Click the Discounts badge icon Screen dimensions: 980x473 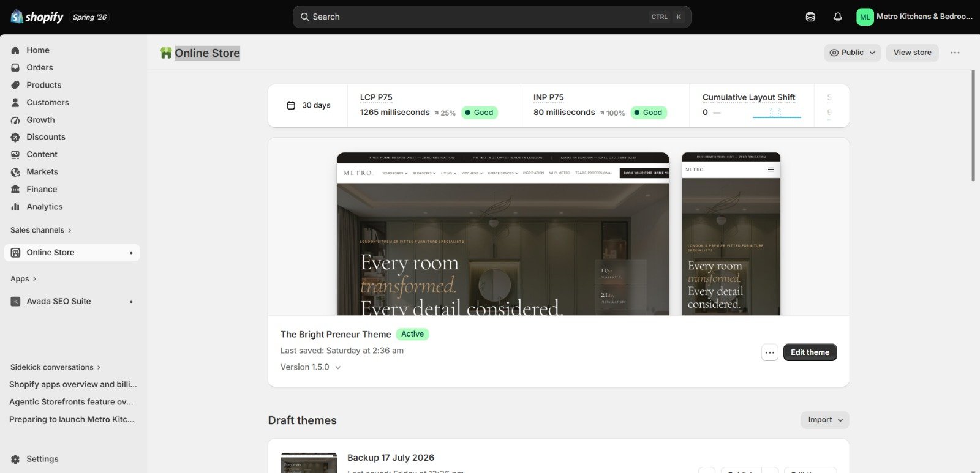coord(15,137)
